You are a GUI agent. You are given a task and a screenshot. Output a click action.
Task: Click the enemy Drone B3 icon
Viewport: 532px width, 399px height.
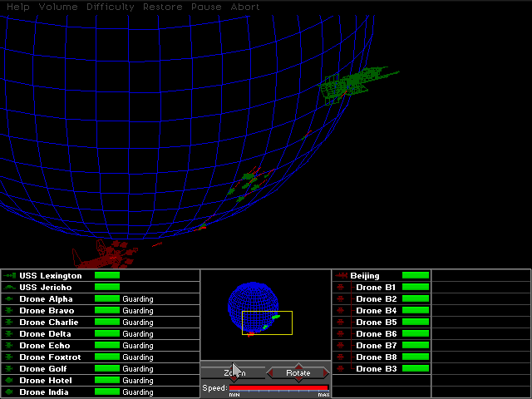(341, 368)
